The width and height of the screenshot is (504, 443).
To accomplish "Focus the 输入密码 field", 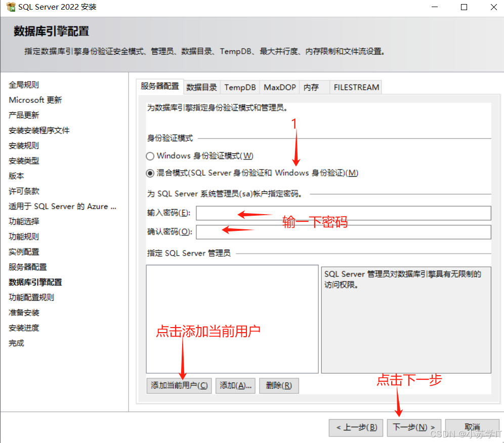I will (x=343, y=213).
